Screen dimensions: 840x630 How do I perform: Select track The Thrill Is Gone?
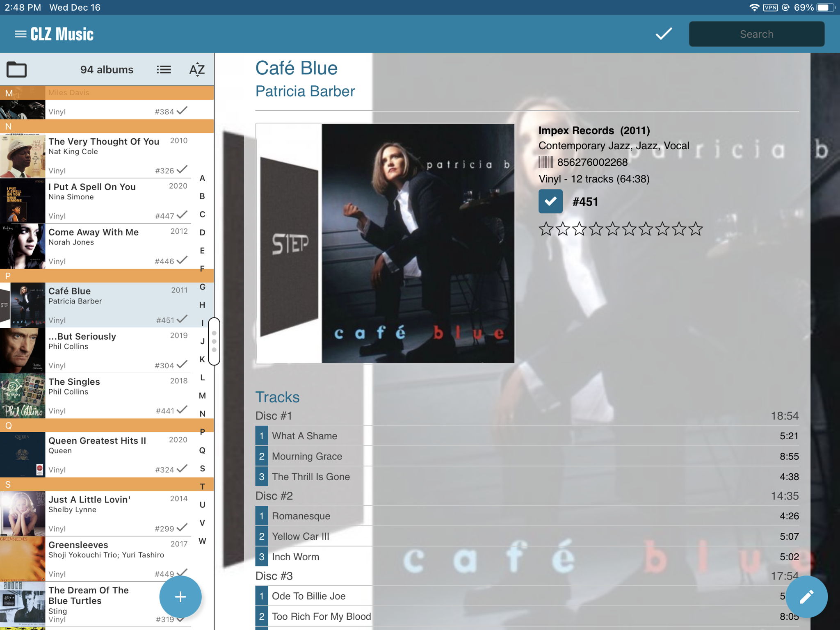tap(527, 476)
